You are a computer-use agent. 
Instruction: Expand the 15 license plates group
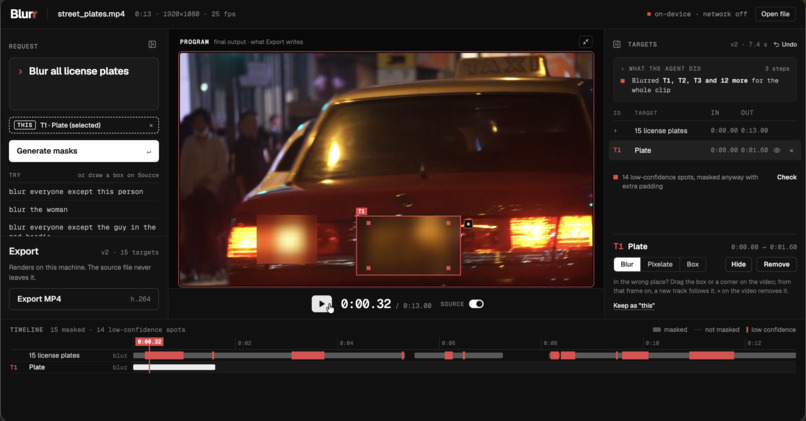[616, 131]
